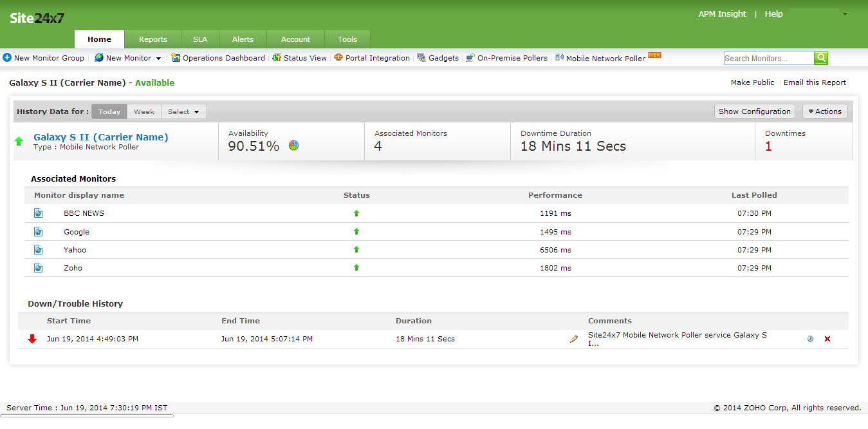Open the Account tab

[296, 39]
